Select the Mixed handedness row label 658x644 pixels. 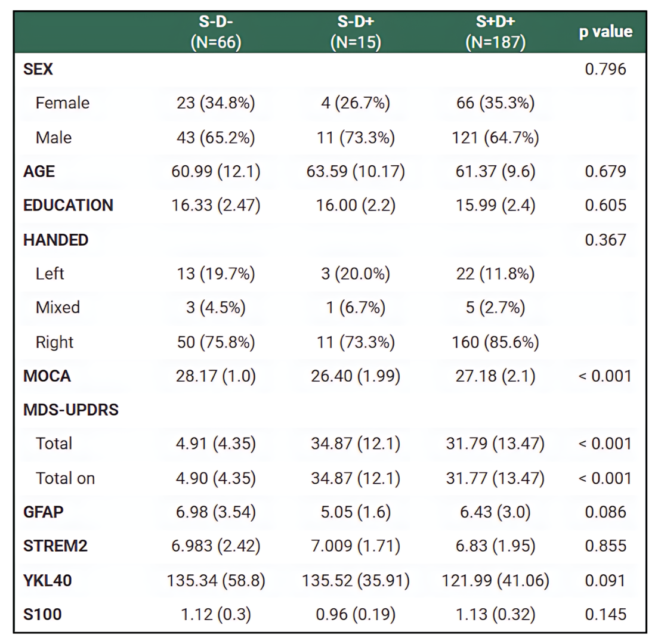58,308
